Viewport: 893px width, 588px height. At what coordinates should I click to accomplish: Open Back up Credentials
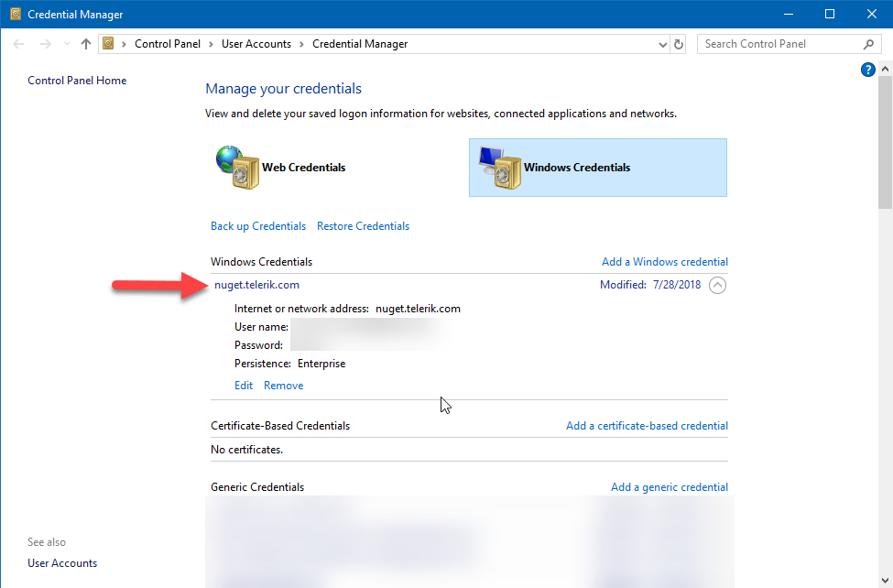257,225
